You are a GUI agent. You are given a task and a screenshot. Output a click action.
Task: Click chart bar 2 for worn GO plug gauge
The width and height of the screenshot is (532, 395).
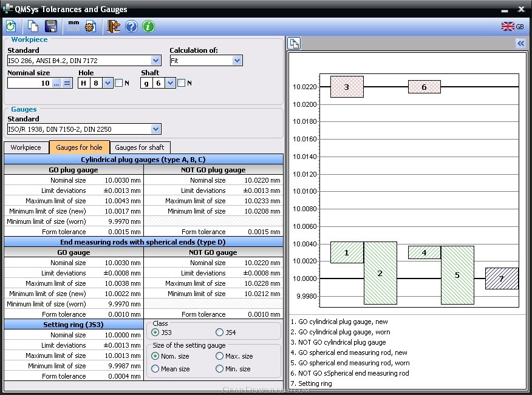[380, 273]
